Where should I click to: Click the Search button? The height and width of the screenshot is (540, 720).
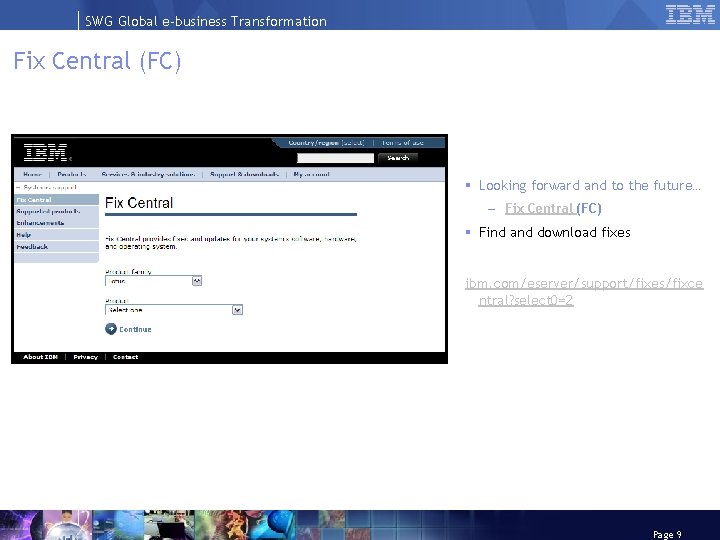click(398, 158)
